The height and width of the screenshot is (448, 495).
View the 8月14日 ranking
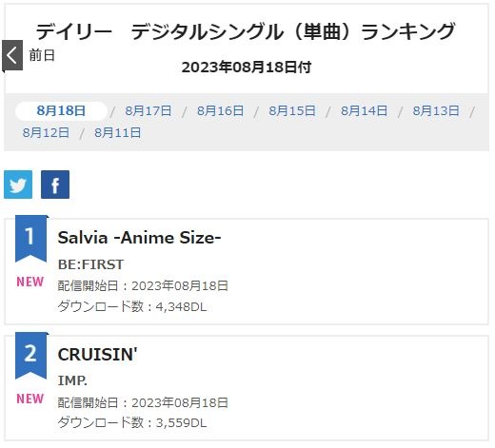[365, 111]
